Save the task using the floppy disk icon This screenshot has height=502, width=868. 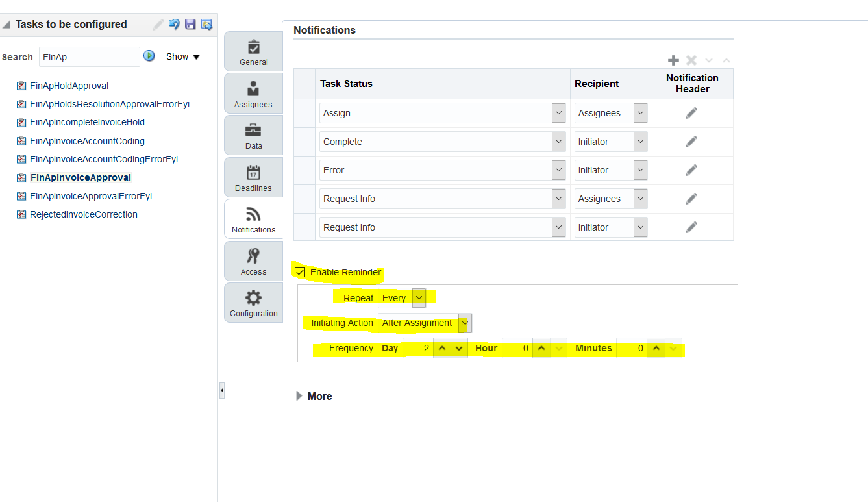190,25
